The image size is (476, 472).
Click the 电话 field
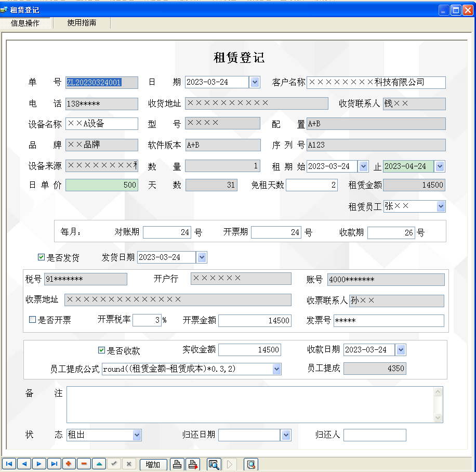click(102, 104)
